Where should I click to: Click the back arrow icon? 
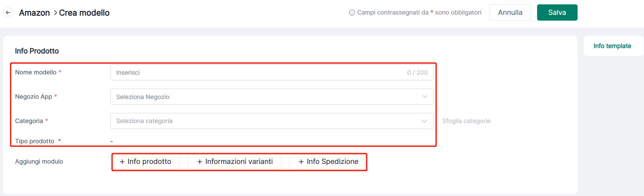tap(8, 13)
